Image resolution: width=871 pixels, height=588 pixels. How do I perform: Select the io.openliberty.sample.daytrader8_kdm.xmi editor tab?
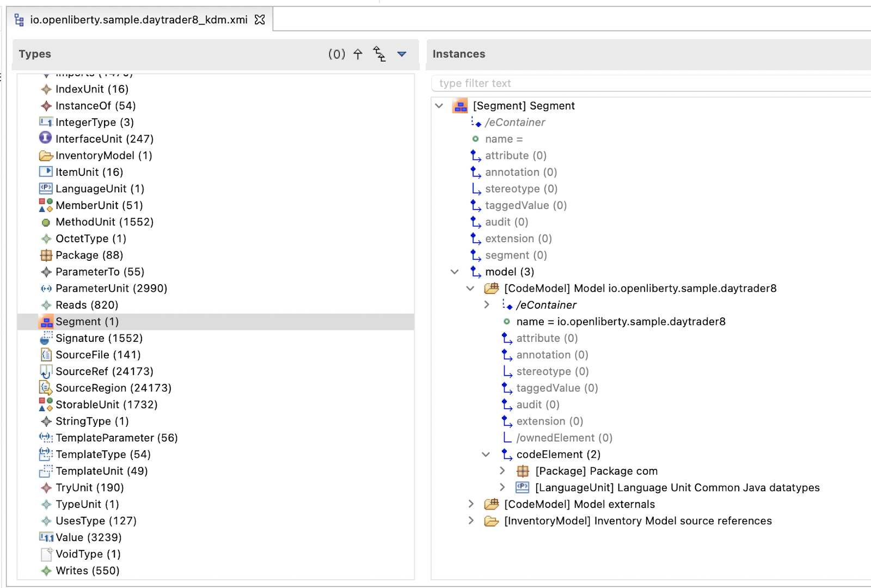click(x=139, y=20)
